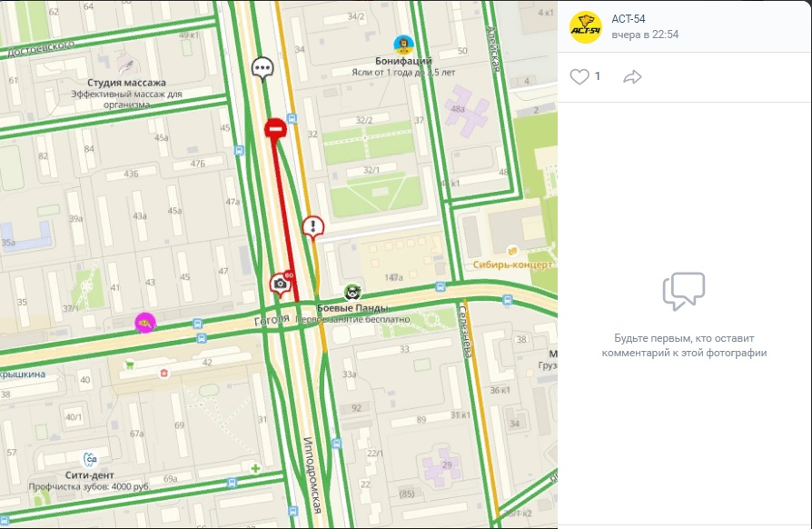This screenshot has height=529, width=812.
Task: Select the shopping cart icon near building 42
Action: (x=130, y=364)
